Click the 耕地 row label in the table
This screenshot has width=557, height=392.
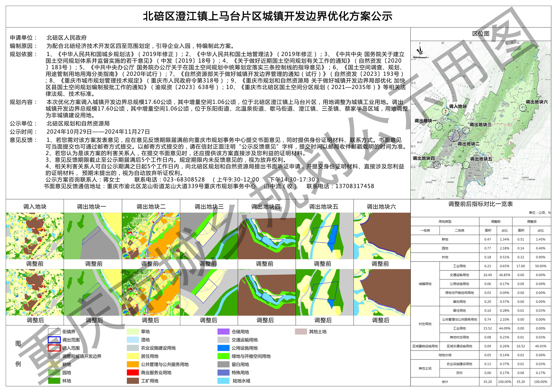coord(445,239)
